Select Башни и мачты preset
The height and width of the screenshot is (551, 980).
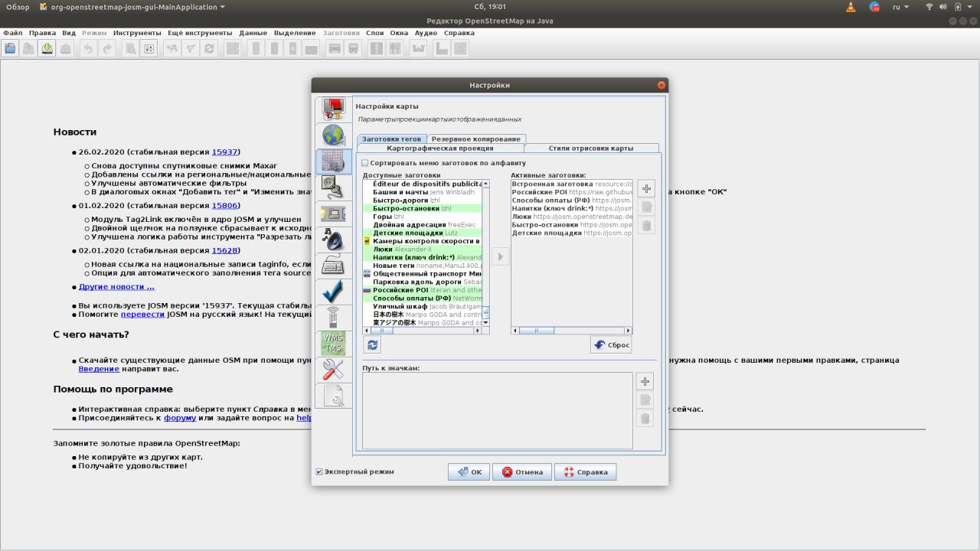[x=423, y=191]
